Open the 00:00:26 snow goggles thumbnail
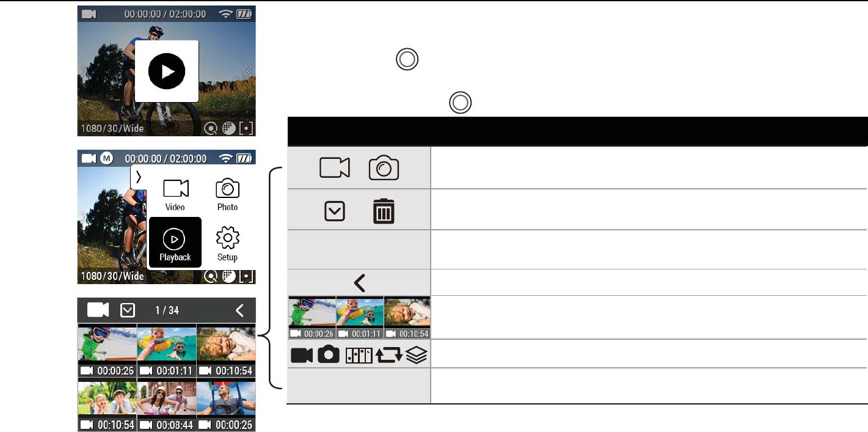This screenshot has height=432, width=868. pos(107,351)
